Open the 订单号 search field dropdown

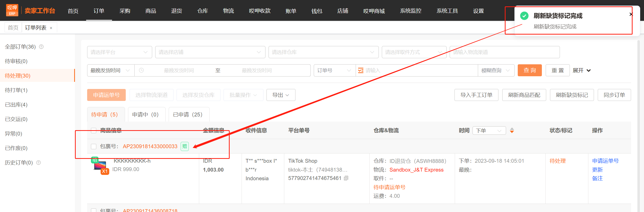point(335,70)
